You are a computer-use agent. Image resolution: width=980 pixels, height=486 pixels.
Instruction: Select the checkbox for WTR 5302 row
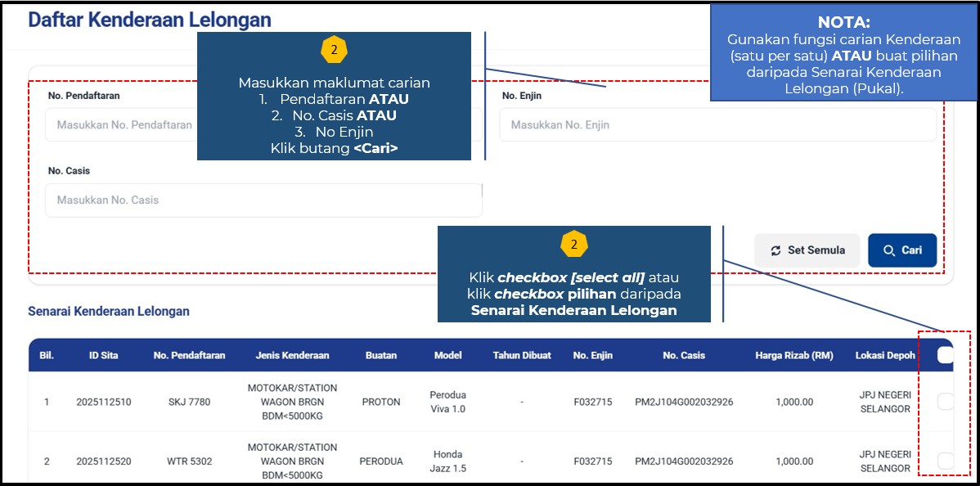(945, 461)
